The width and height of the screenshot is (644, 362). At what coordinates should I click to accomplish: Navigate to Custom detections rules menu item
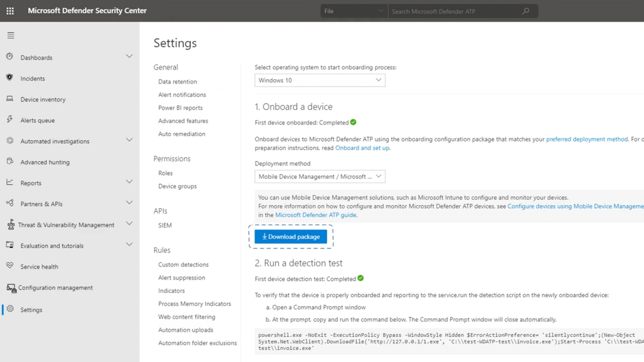(183, 264)
